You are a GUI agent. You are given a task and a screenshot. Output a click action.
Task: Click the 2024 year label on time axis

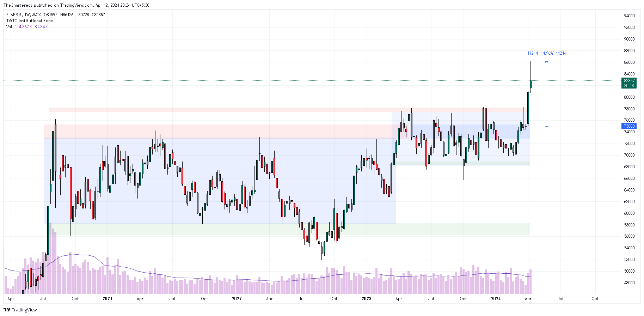496,299
